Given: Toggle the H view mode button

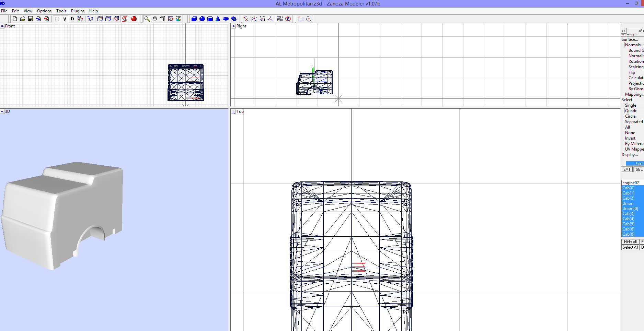Looking at the screenshot, I should (57, 19).
